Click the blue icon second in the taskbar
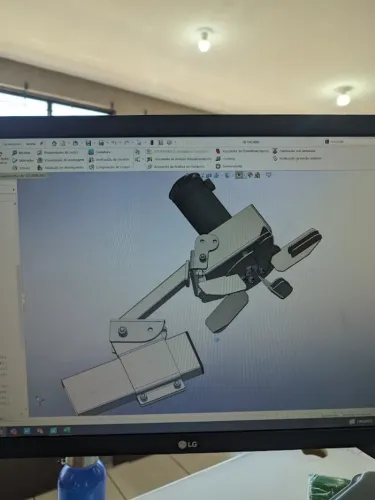The width and height of the screenshot is (375, 500). (27, 431)
